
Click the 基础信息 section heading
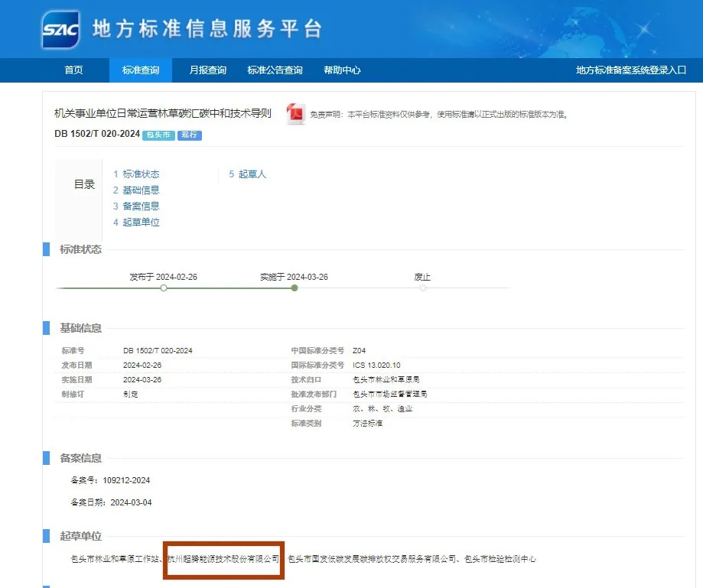[x=80, y=328]
